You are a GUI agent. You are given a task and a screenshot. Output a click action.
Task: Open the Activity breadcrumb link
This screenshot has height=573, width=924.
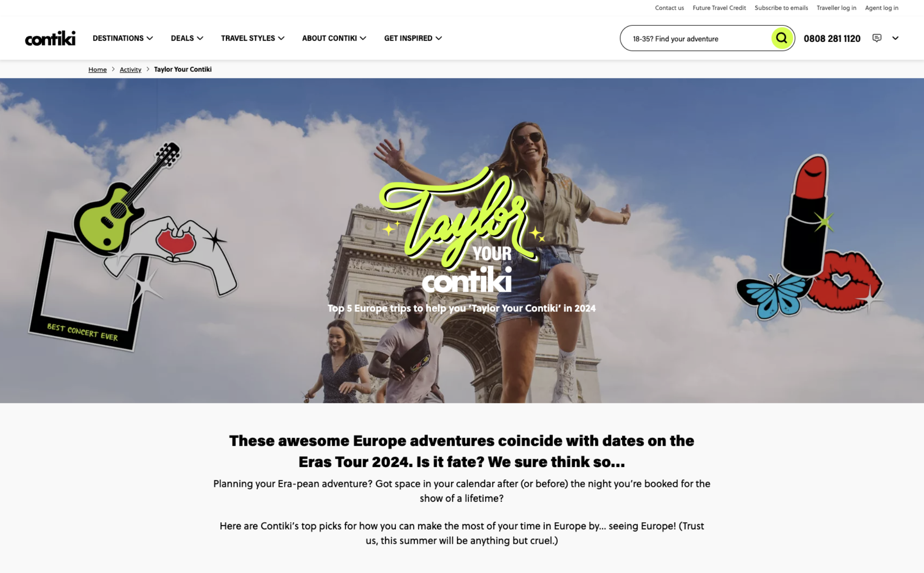coord(130,70)
